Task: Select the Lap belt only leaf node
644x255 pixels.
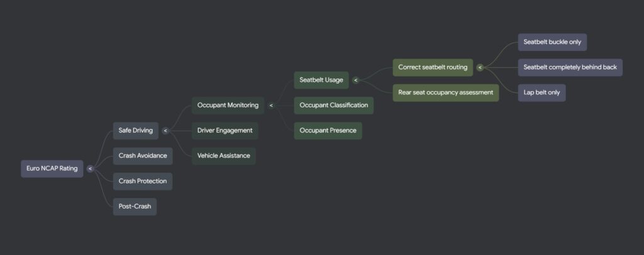Action: (x=541, y=92)
